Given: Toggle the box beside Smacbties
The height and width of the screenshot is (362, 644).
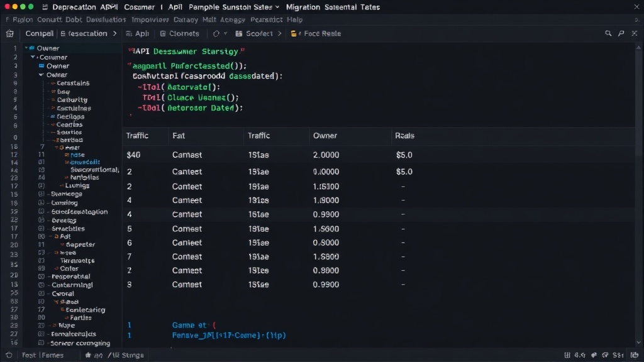Looking at the screenshot, I should 41,229.
